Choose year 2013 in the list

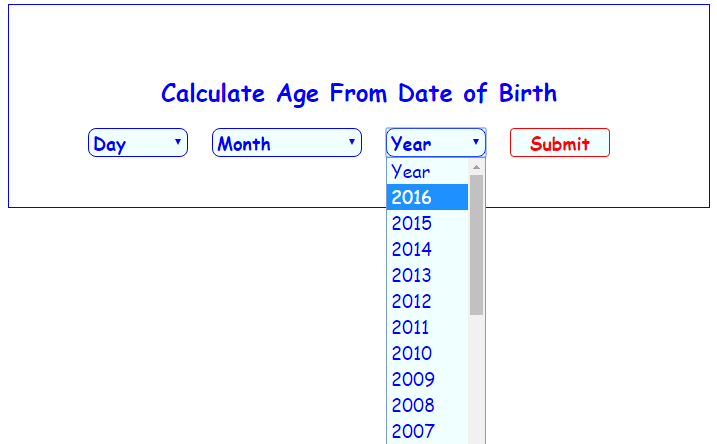pos(427,275)
